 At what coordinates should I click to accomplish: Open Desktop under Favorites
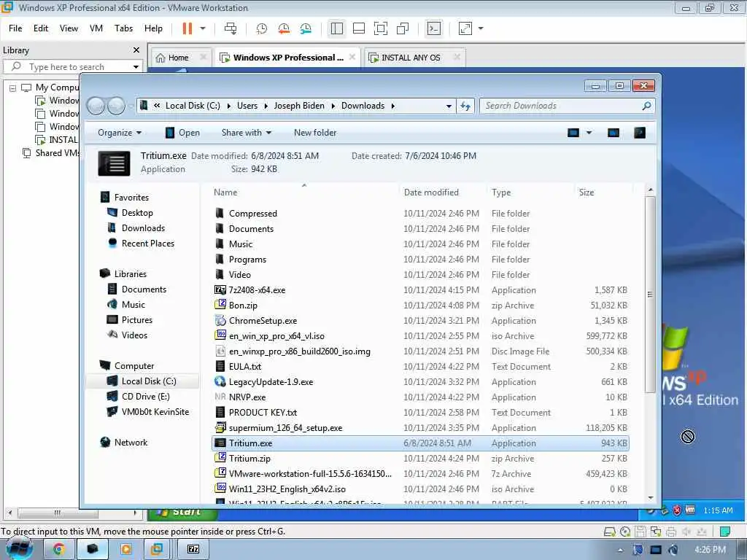click(x=137, y=213)
